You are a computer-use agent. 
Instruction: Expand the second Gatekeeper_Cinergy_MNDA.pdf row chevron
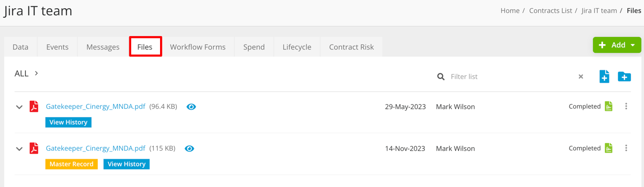click(x=19, y=149)
